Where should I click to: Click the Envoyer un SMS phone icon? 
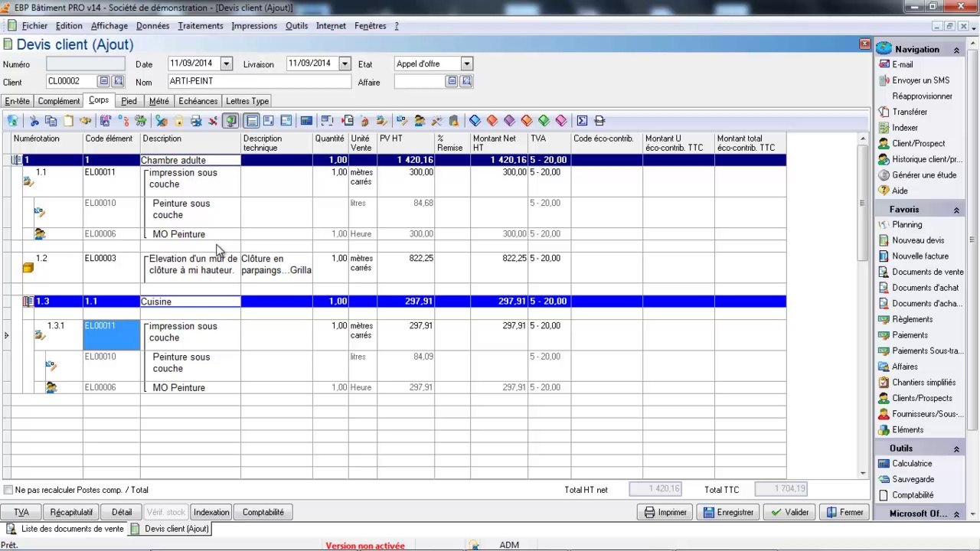click(884, 80)
